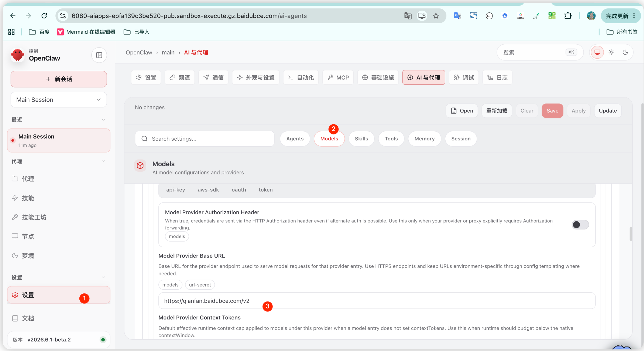Click the browser profile avatar
This screenshot has height=351, width=644.
tap(591, 16)
